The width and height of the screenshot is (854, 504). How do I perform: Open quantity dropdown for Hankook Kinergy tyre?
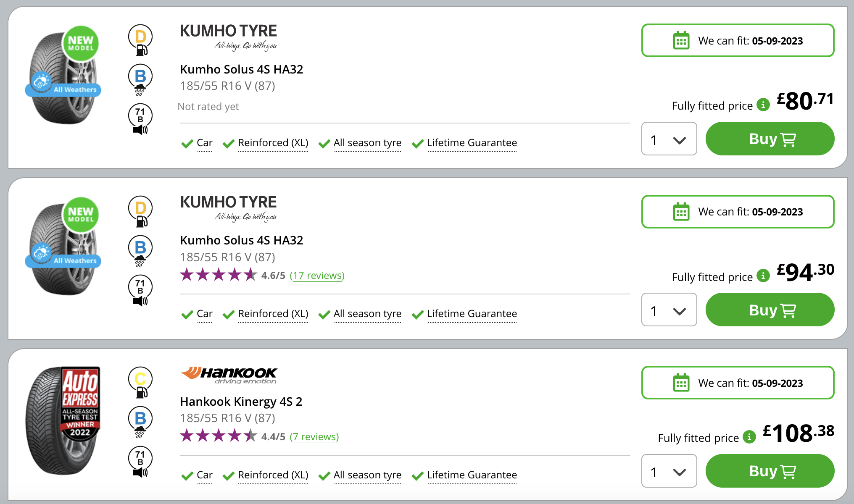tap(669, 471)
